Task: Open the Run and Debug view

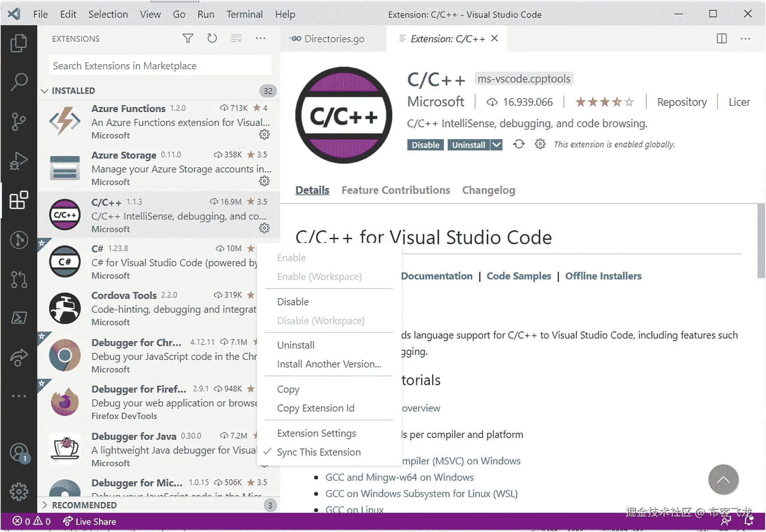Action: [19, 161]
